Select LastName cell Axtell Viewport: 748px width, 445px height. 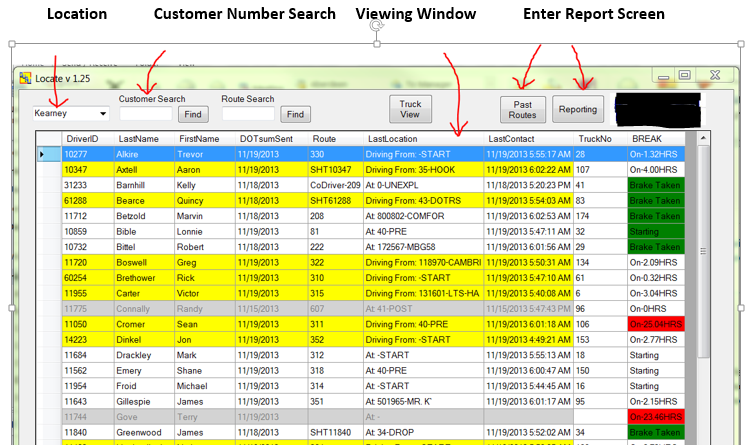[x=145, y=170]
